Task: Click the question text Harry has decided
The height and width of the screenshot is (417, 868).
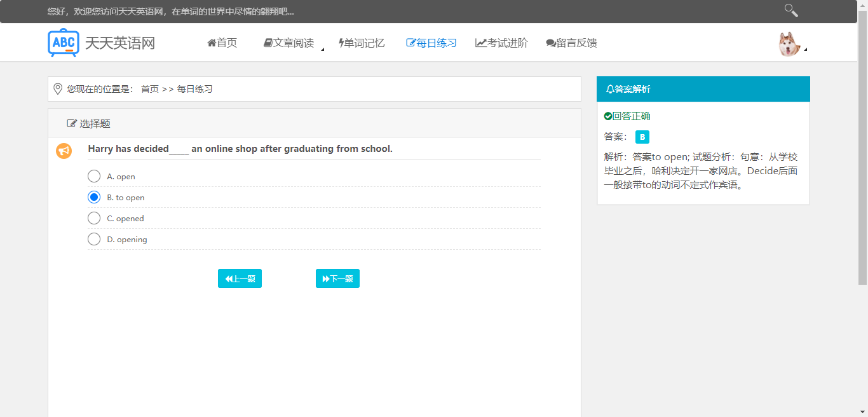Action: [x=240, y=149]
